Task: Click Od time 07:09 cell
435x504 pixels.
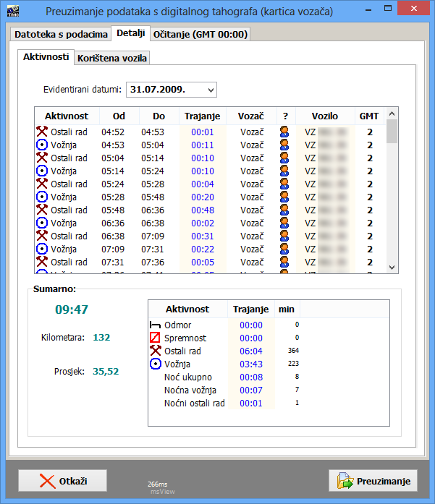Action: 113,249
